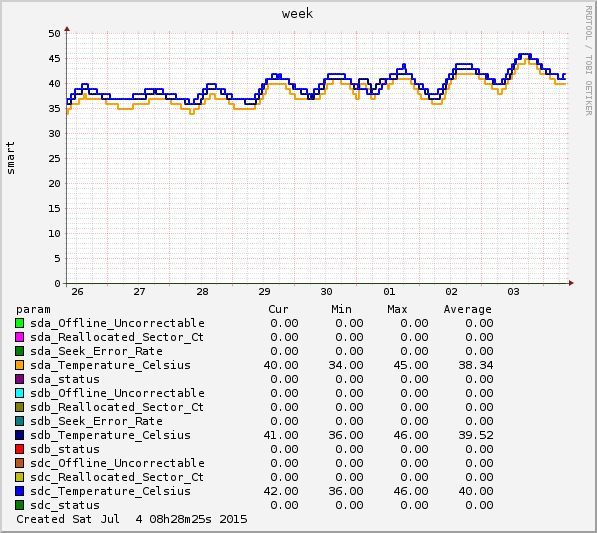Select the cyan sdb_Offline_Uncorrectable swatch

[19, 393]
